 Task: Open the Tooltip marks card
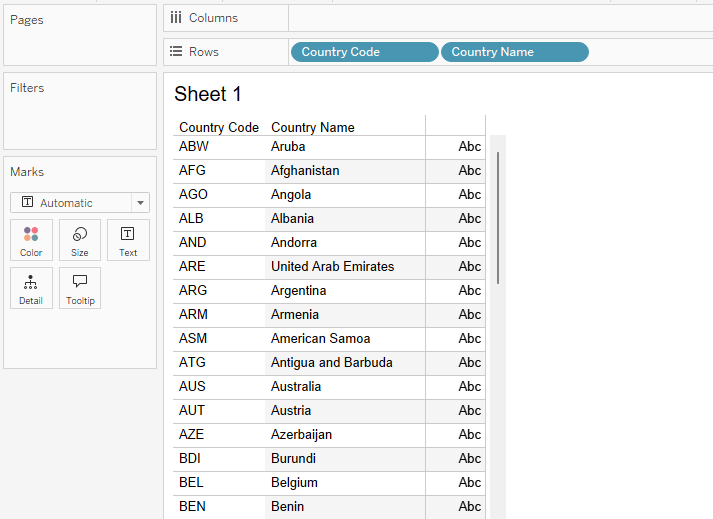(80, 288)
